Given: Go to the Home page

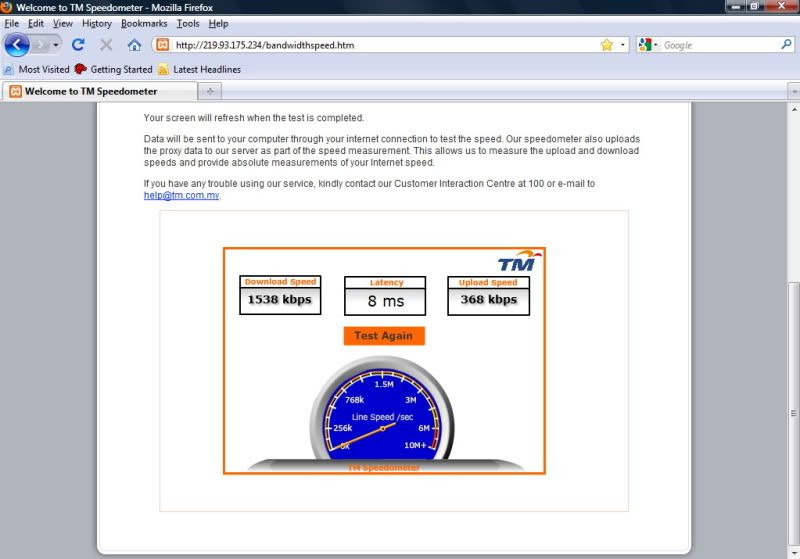Looking at the screenshot, I should 134,45.
